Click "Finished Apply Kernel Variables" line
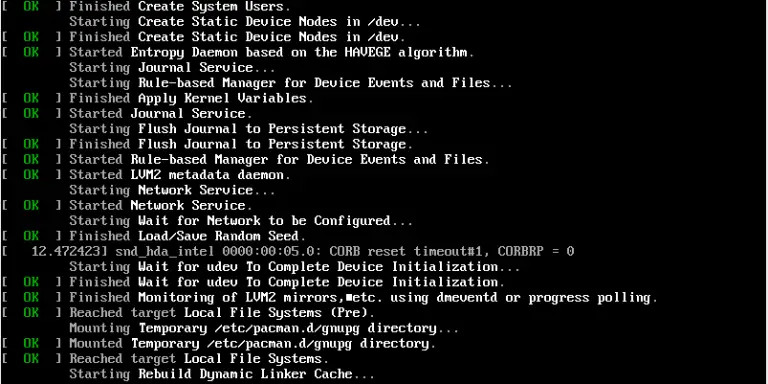 pos(158,98)
